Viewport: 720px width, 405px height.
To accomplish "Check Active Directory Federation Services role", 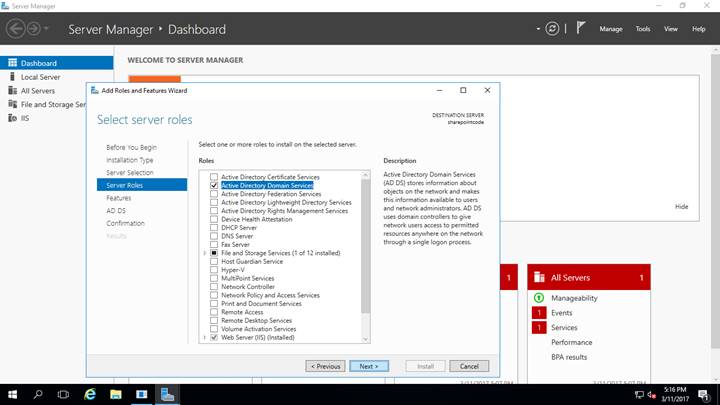I will pos(214,194).
